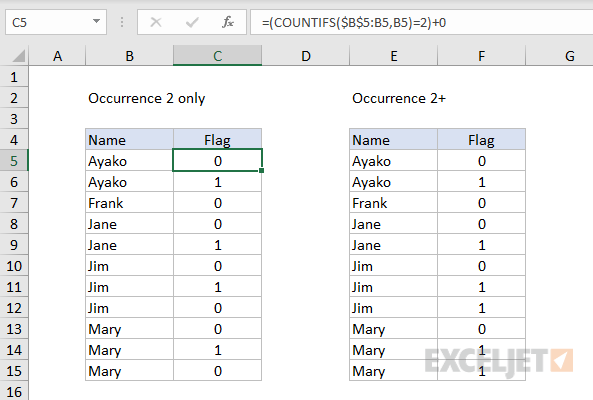Open the Name Box dropdown arrow
This screenshot has height=400, width=593.
pos(97,22)
